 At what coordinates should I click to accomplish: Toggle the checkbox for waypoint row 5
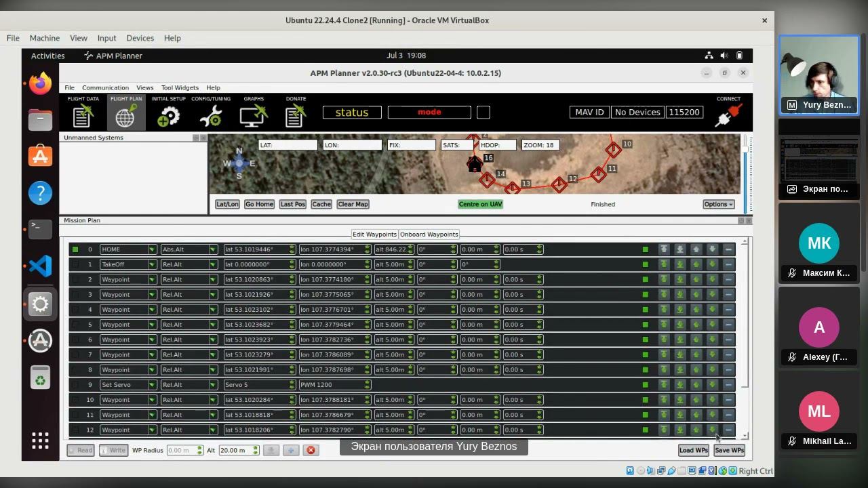pyautogui.click(x=75, y=325)
